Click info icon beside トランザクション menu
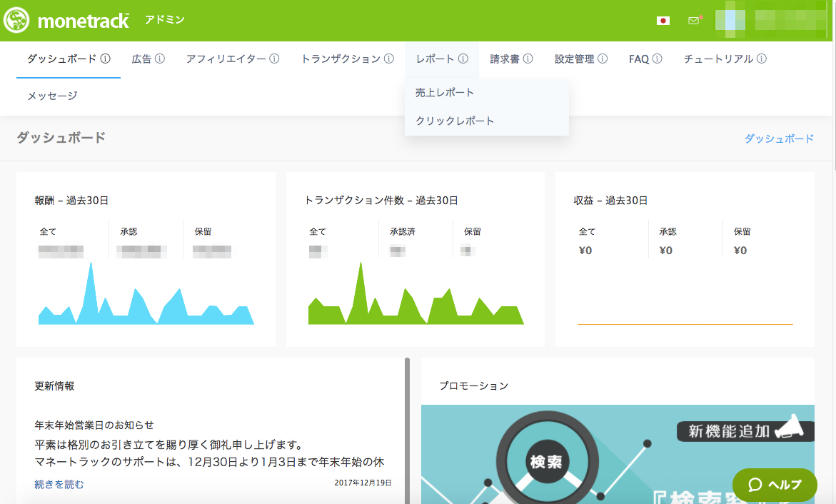This screenshot has height=504, width=836. point(389,59)
